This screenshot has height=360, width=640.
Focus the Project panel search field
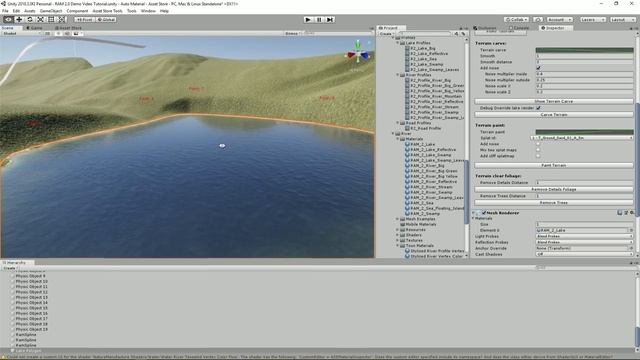tap(424, 33)
